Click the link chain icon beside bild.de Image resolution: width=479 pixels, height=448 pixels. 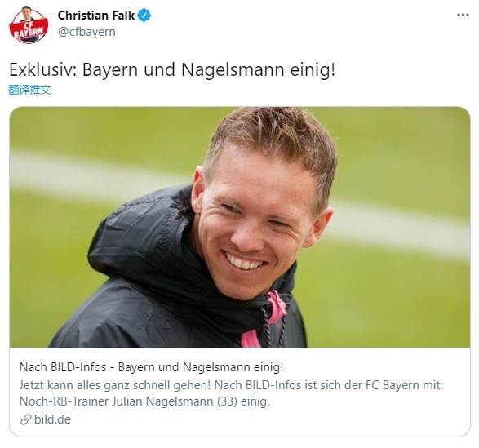coord(26,419)
